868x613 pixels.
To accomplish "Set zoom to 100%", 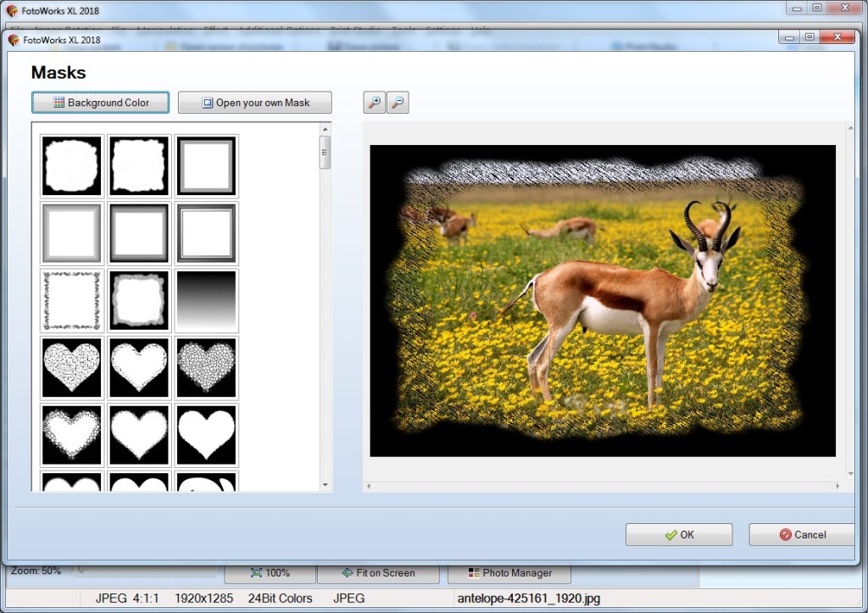I will pyautogui.click(x=270, y=572).
